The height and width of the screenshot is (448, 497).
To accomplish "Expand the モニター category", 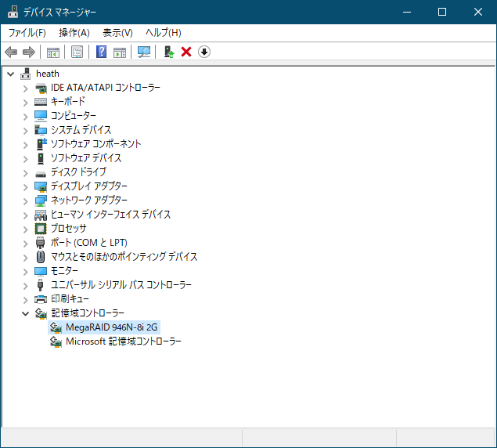I will click(x=26, y=272).
